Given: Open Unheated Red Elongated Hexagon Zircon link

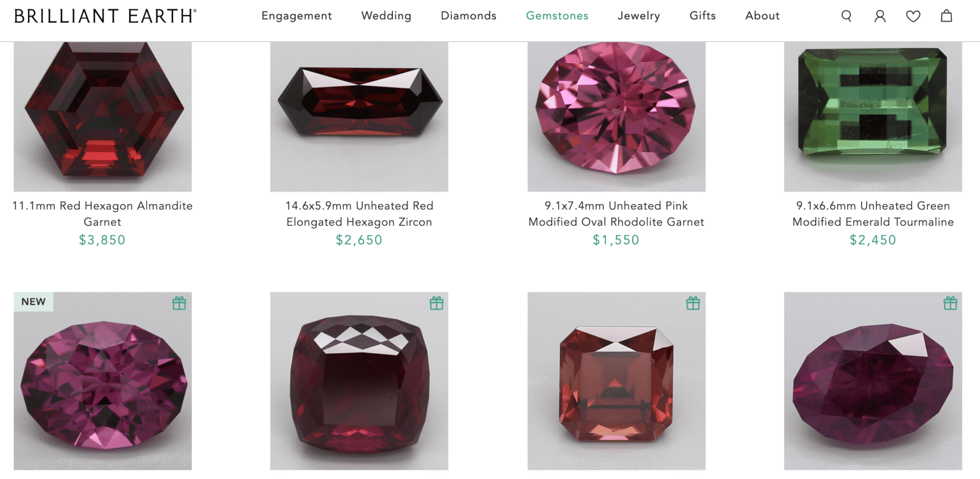Looking at the screenshot, I should pos(359,213).
